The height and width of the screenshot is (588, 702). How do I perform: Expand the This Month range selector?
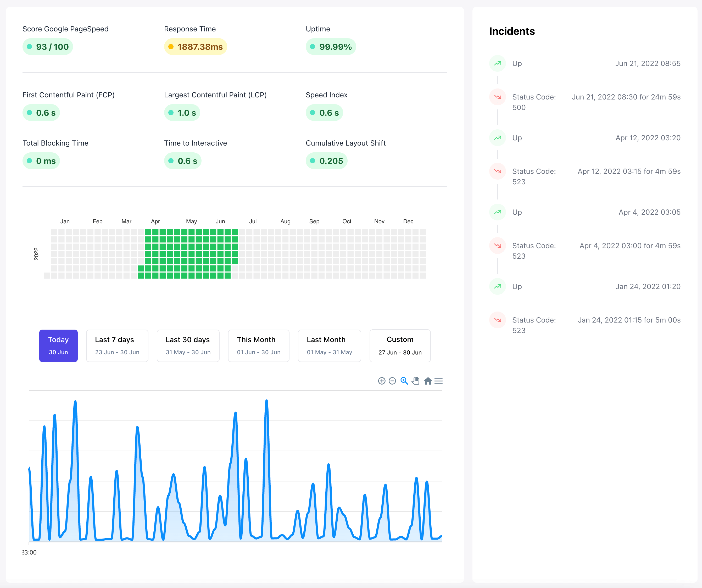(x=258, y=346)
